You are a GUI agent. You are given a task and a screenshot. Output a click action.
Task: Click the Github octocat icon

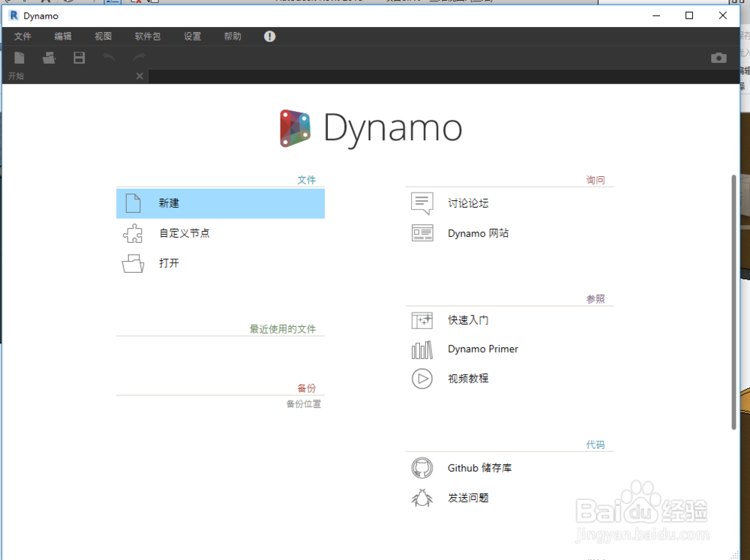coord(422,468)
